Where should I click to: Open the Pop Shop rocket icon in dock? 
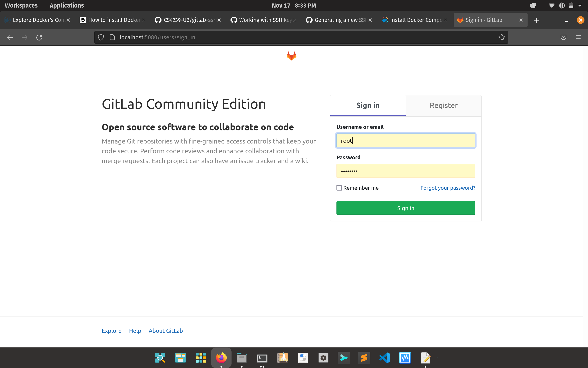pyautogui.click(x=282, y=358)
